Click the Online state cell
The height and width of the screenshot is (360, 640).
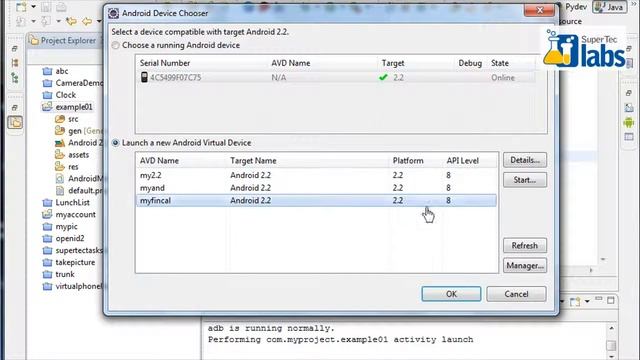(503, 78)
